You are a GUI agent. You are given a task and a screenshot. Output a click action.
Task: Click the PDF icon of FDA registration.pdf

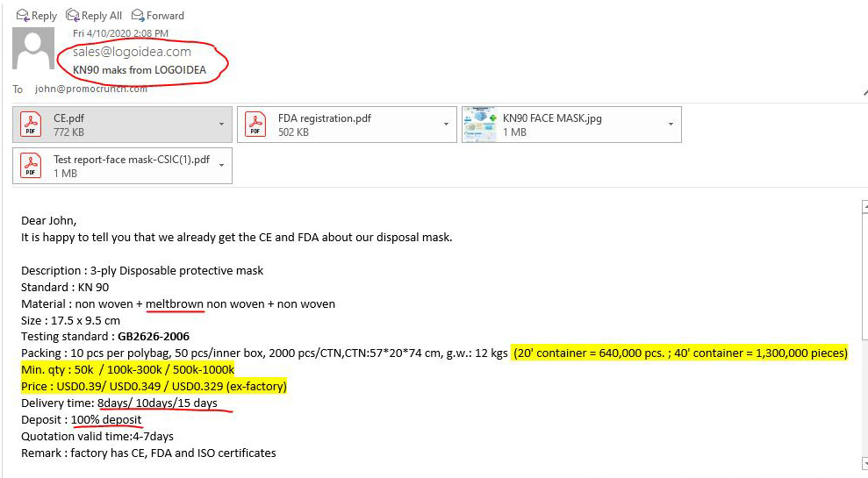(255, 124)
